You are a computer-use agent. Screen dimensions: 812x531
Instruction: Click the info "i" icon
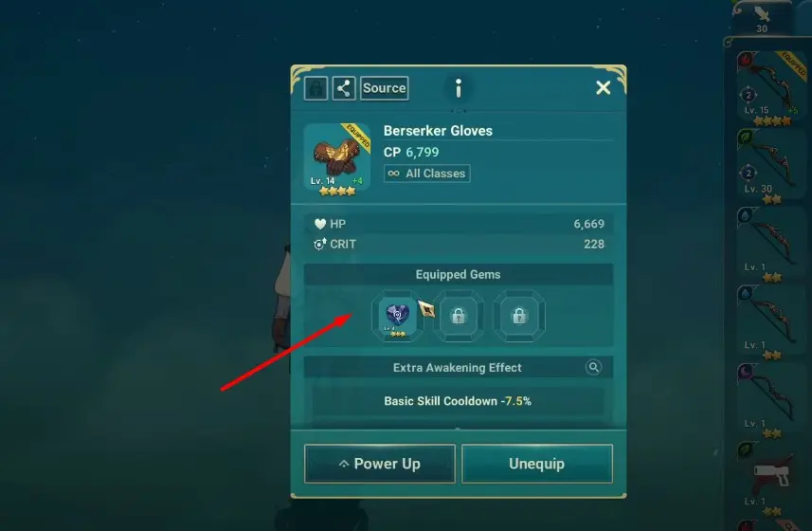459,88
